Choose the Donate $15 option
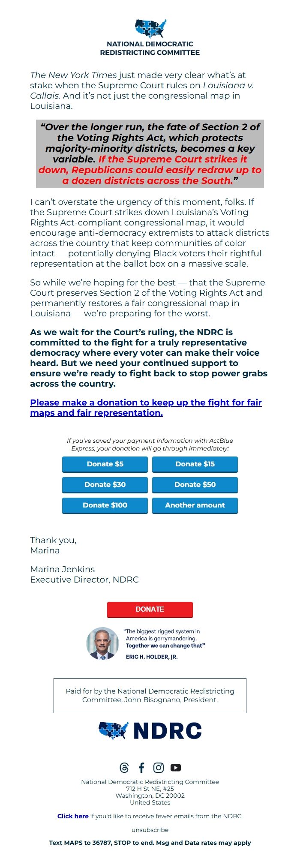The image size is (300, 868). [x=195, y=464]
